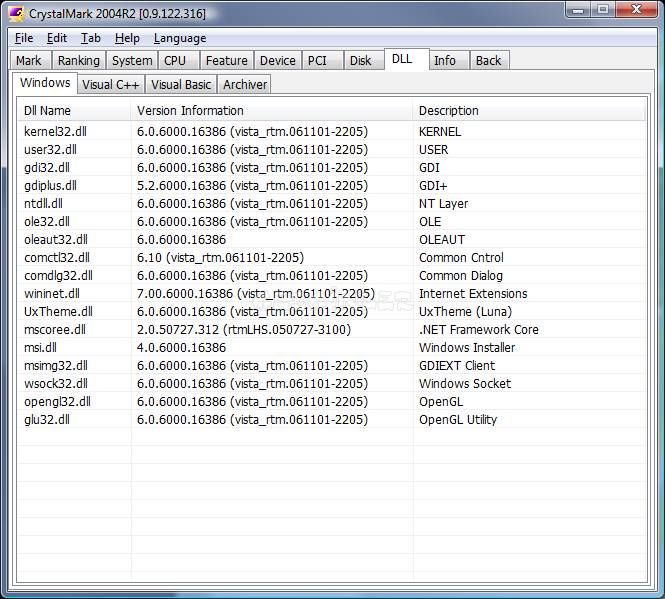The width and height of the screenshot is (665, 599).
Task: Click the OpenGL Utility description
Action: coord(458,420)
